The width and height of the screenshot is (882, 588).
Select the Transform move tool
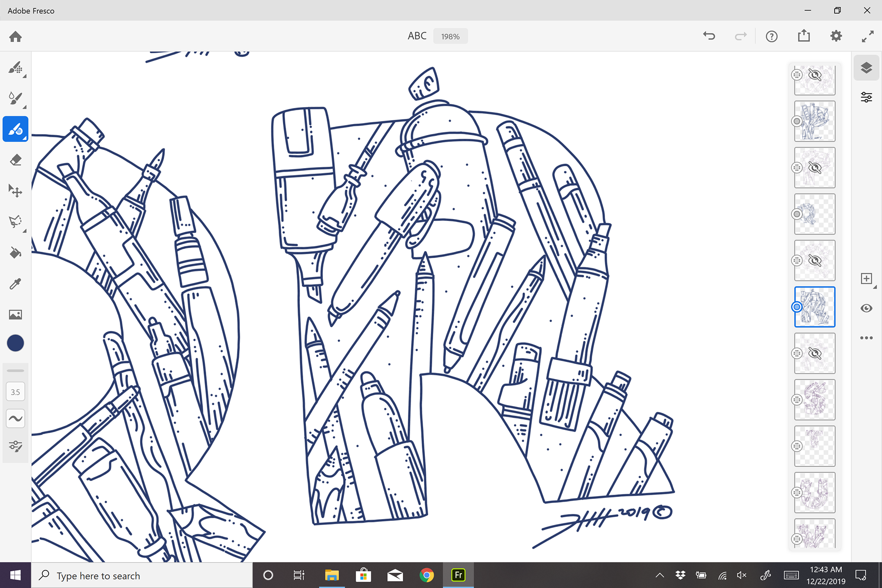point(16,191)
